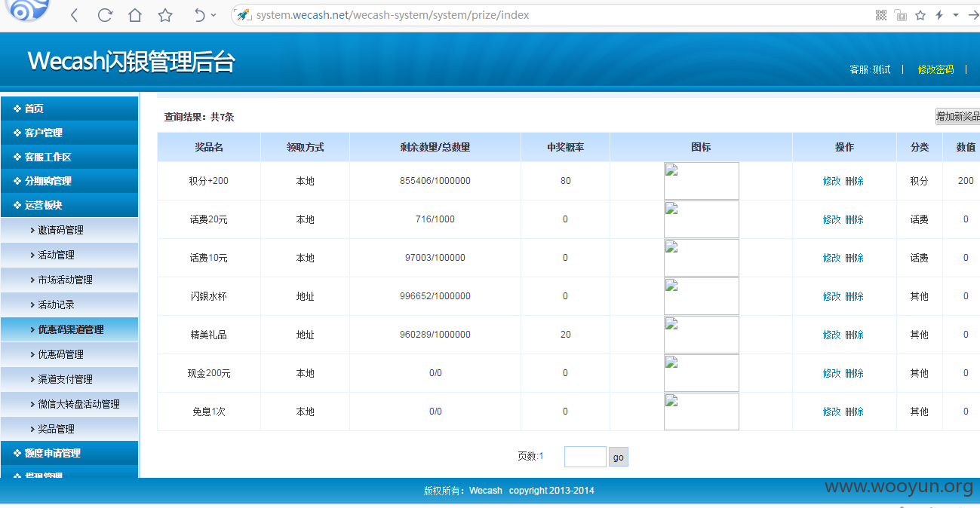Image resolution: width=980 pixels, height=508 pixels.
Task: Click 修改 for the 现金200元 prize
Action: pos(831,373)
